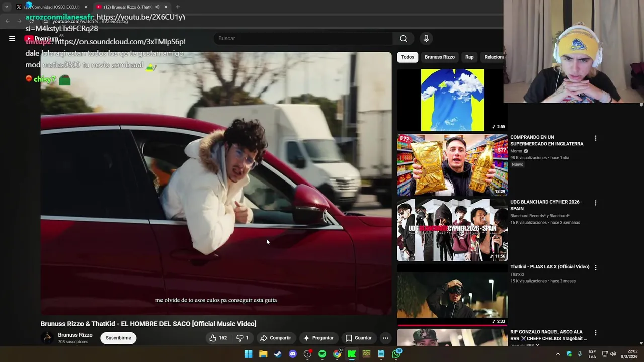The image size is (644, 362).
Task: Select the Brunuss Rizzo filter chip
Action: pos(440,57)
